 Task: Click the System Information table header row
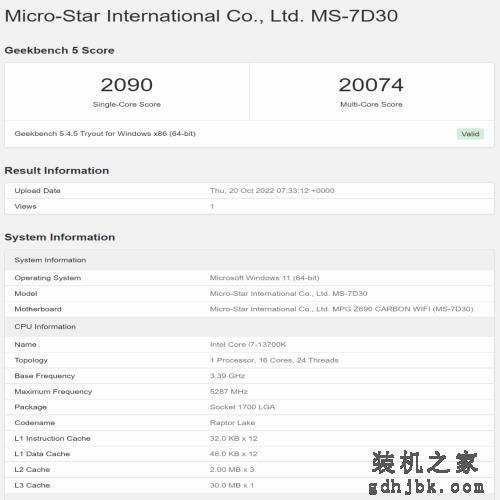coord(249,260)
